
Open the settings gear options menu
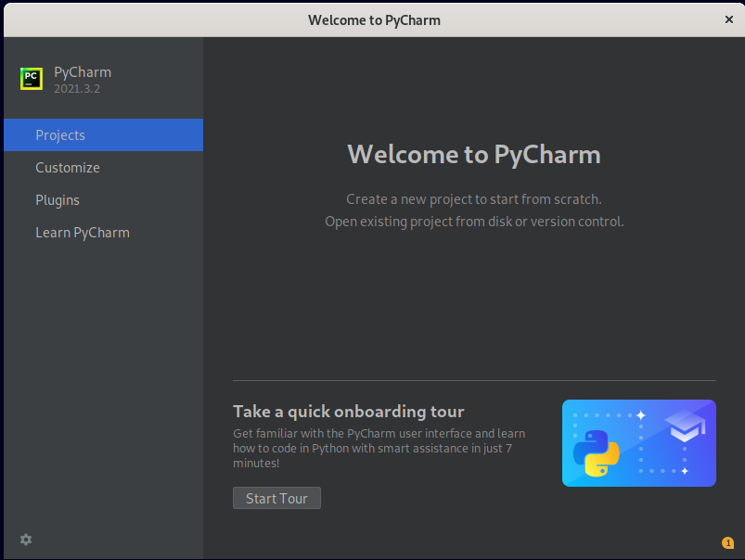26,540
